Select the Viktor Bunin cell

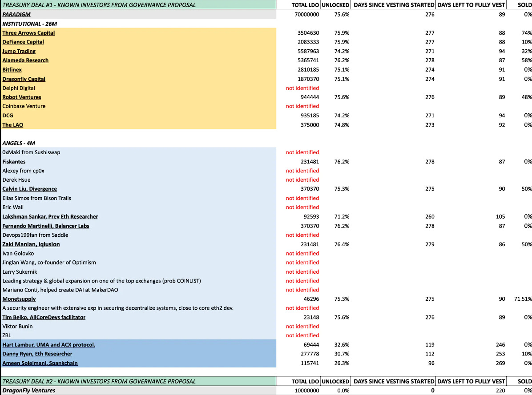click(18, 327)
